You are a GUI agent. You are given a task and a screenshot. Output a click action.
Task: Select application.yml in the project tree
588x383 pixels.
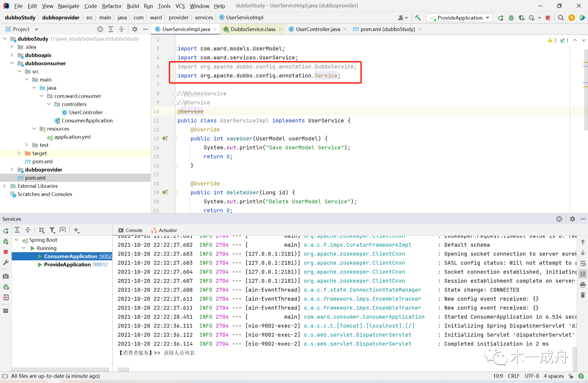coord(72,137)
